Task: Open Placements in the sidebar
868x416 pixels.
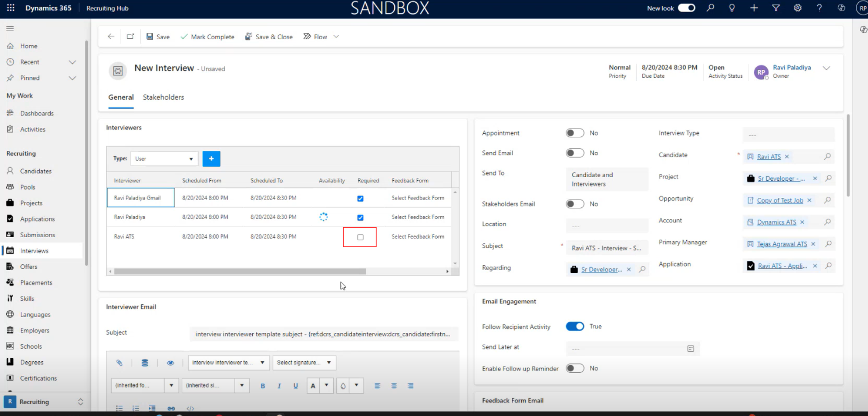Action: pyautogui.click(x=36, y=283)
